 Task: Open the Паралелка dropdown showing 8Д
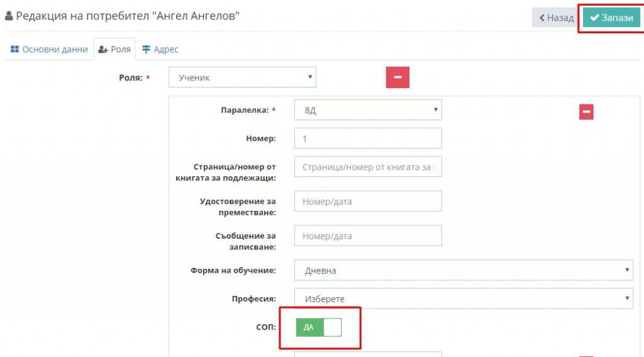pyautogui.click(x=368, y=110)
